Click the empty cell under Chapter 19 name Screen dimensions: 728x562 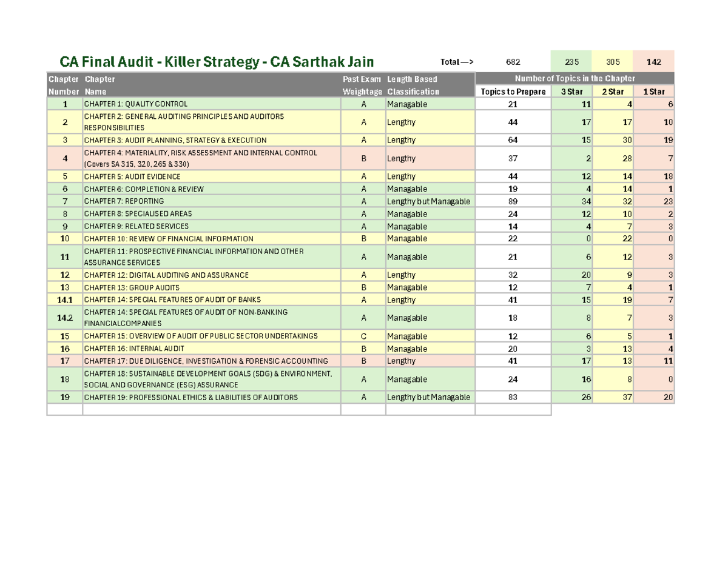(x=212, y=410)
